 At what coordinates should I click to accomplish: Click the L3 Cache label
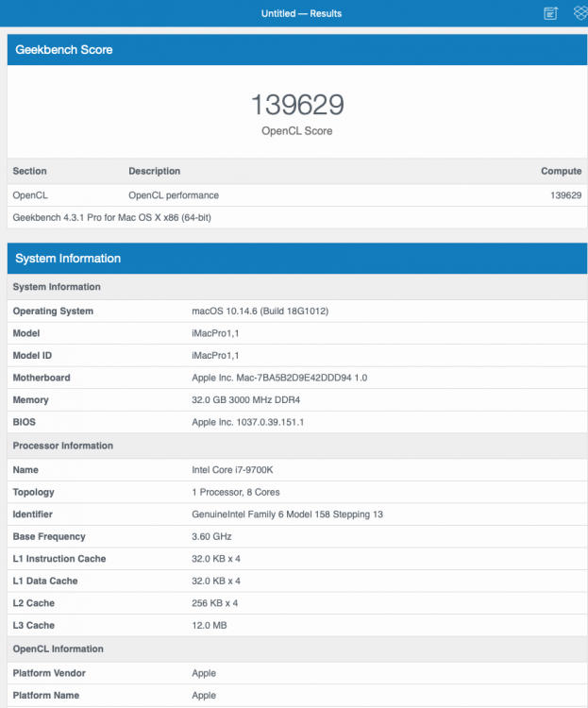[33, 625]
